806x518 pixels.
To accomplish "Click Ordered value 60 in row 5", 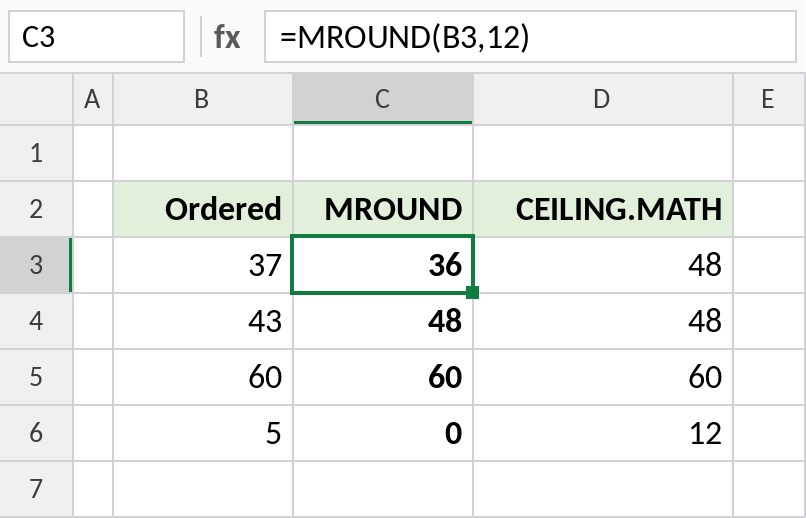I will click(203, 377).
